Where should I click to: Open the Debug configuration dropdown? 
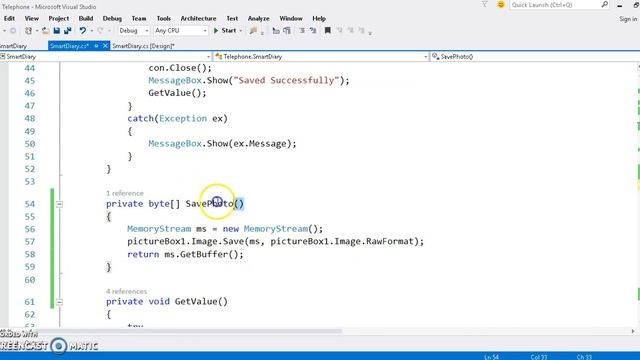pyautogui.click(x=133, y=31)
